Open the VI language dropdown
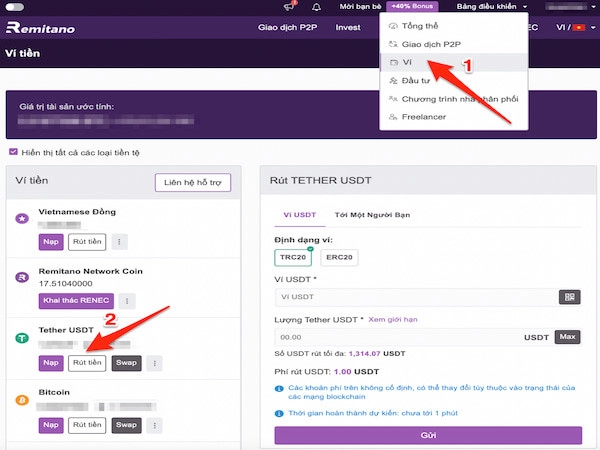600x450 pixels. click(576, 28)
